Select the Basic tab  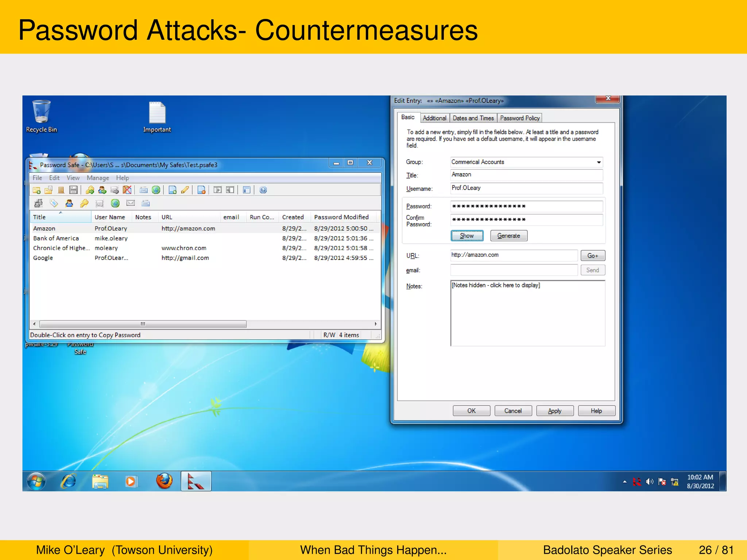click(408, 117)
